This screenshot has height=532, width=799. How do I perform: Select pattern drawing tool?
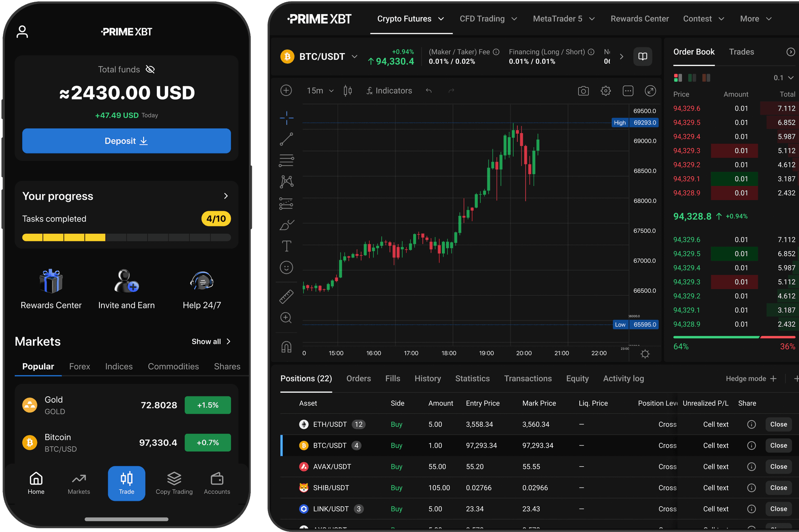pos(286,181)
